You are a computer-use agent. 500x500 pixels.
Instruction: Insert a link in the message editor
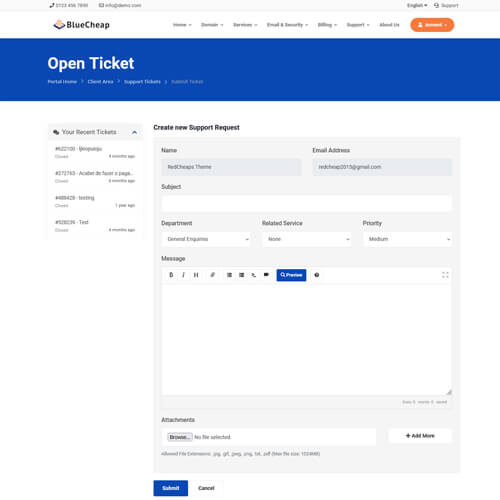click(212, 275)
